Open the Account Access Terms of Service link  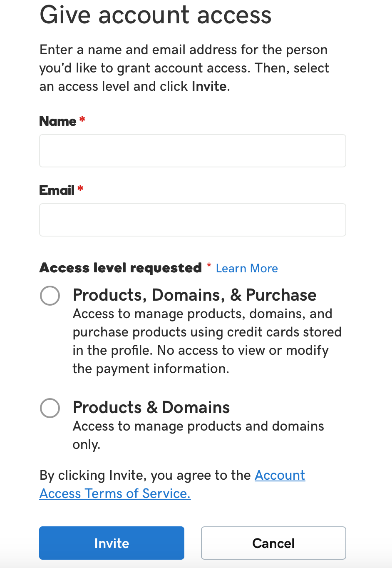pos(115,493)
